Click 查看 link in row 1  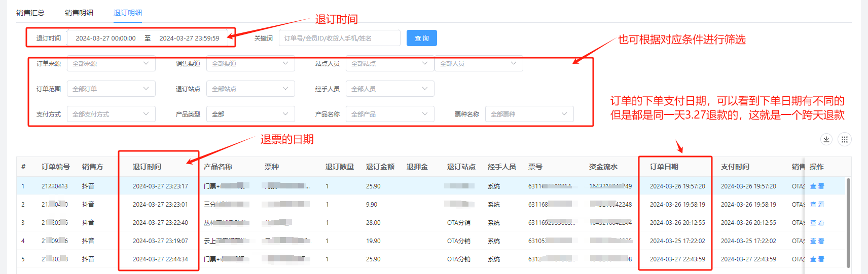pyautogui.click(x=817, y=186)
